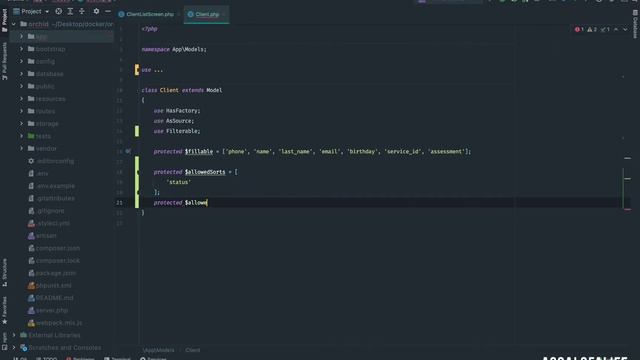
Task: Select the .env file
Action: click(x=39, y=173)
